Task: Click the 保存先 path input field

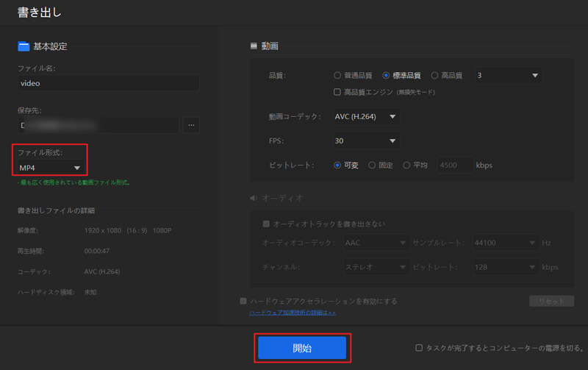Action: tap(98, 125)
